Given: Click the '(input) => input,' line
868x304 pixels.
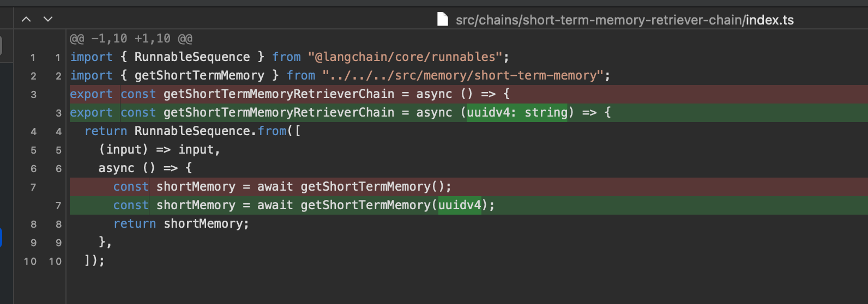Looking at the screenshot, I should click(x=159, y=150).
